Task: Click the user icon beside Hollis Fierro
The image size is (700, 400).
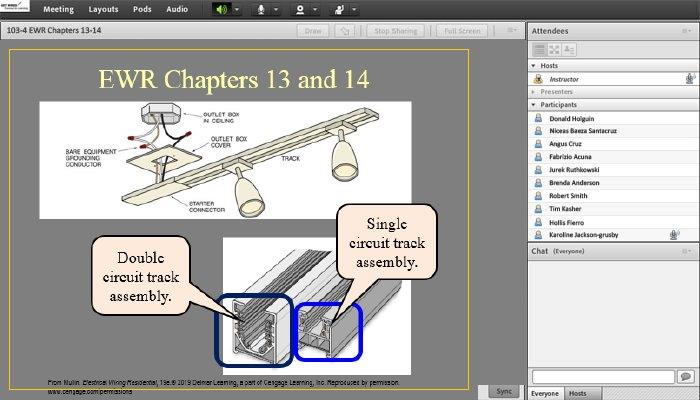Action: [538, 222]
